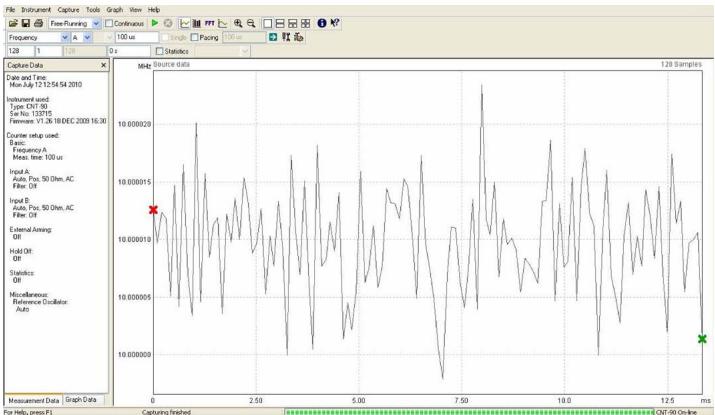This screenshot has height=415, width=715.
Task: Choose the single pane layout icon
Action: (268, 23)
